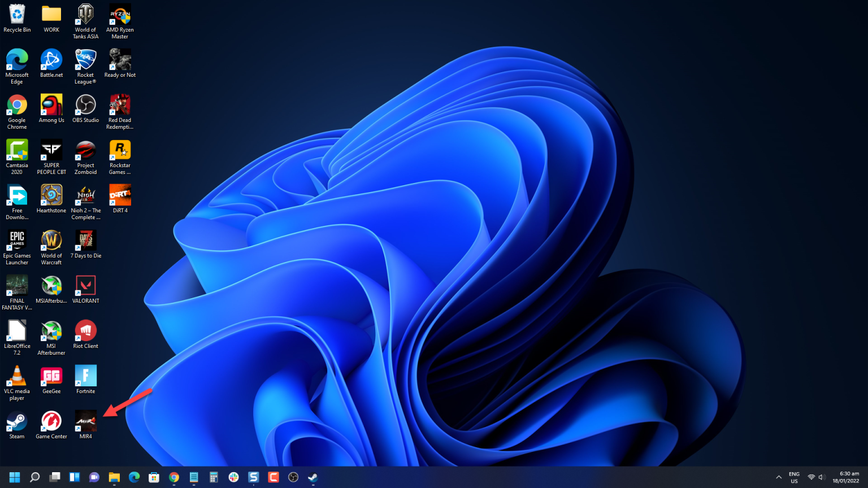The height and width of the screenshot is (488, 868).
Task: Select the LibreOffice 7.2 shortcut
Action: 17,338
